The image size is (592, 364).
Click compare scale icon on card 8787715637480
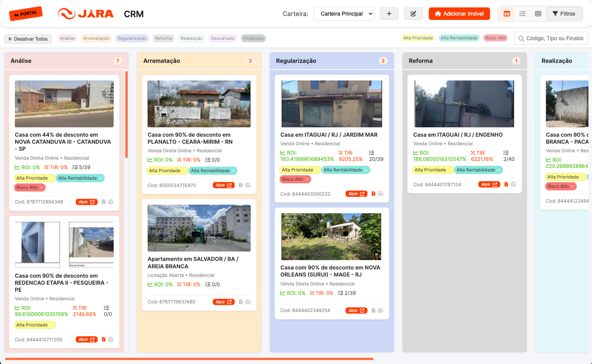[x=248, y=302]
